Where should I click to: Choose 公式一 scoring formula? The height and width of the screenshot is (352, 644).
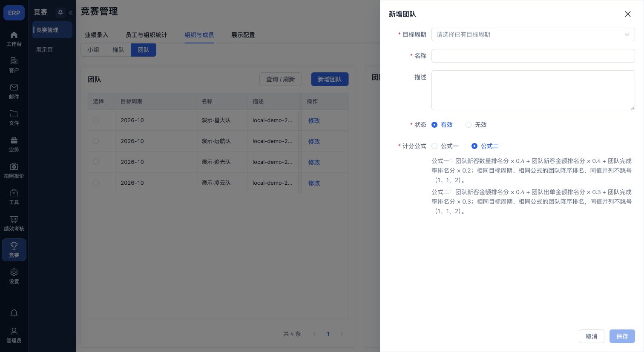434,146
